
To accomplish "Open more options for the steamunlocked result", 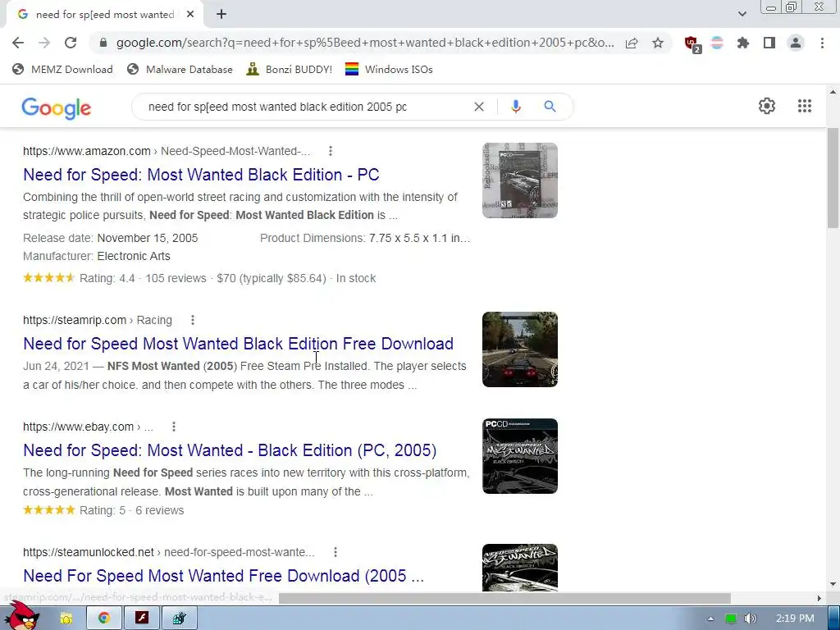I will tap(336, 552).
